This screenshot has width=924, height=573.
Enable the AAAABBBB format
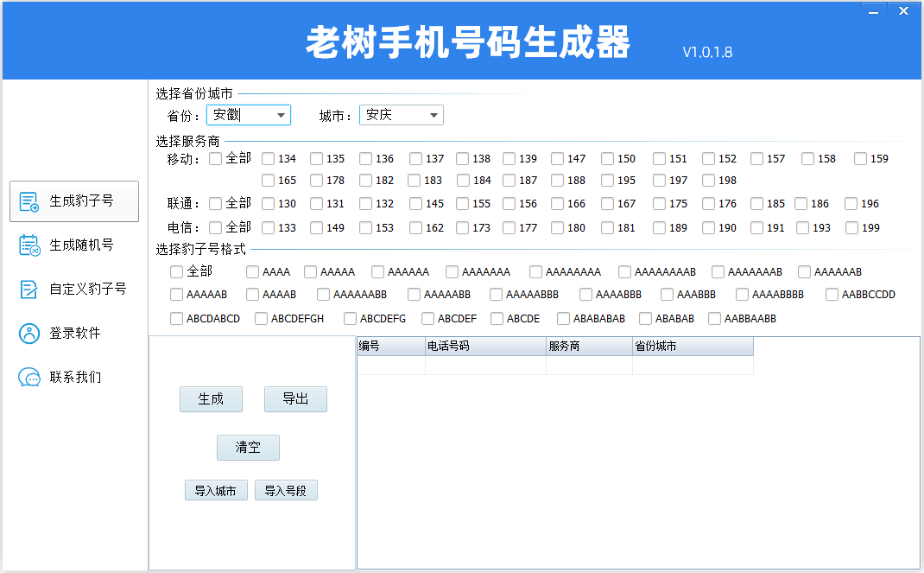742,294
